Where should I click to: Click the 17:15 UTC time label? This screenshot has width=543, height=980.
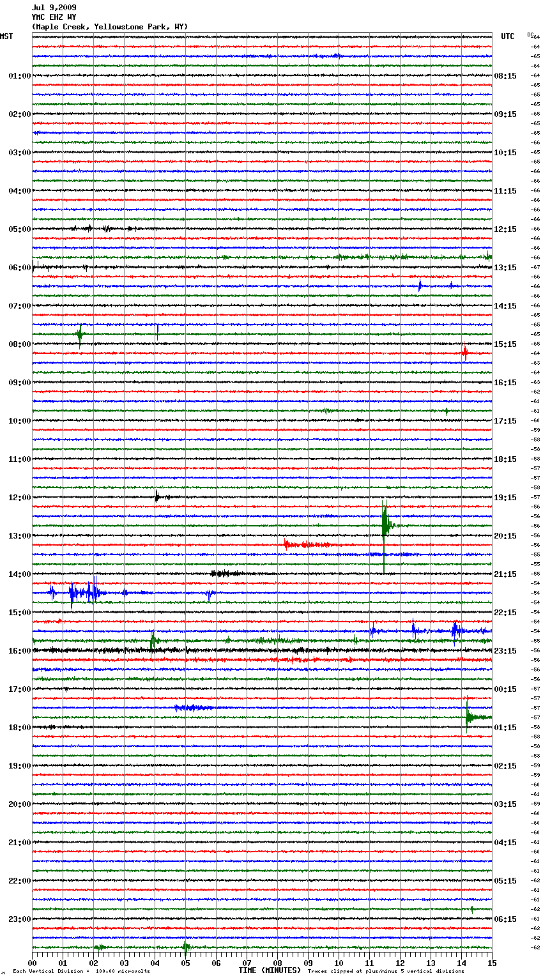click(x=505, y=421)
